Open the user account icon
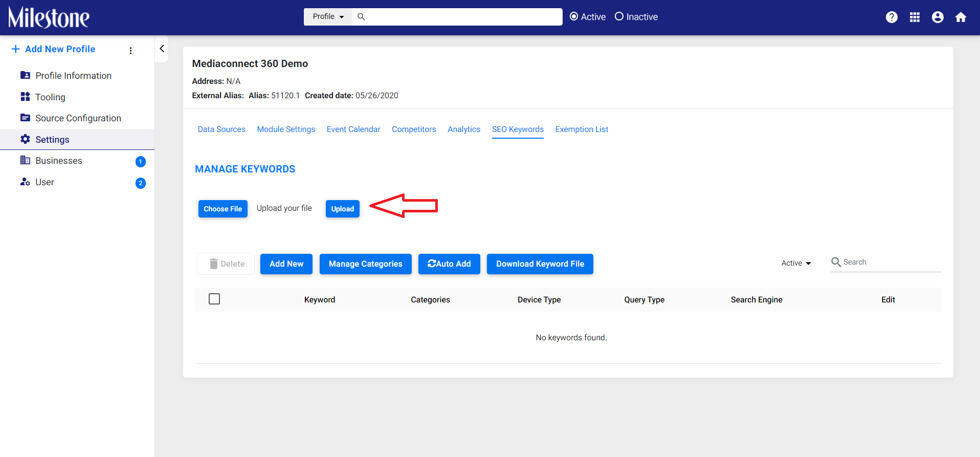 click(938, 17)
